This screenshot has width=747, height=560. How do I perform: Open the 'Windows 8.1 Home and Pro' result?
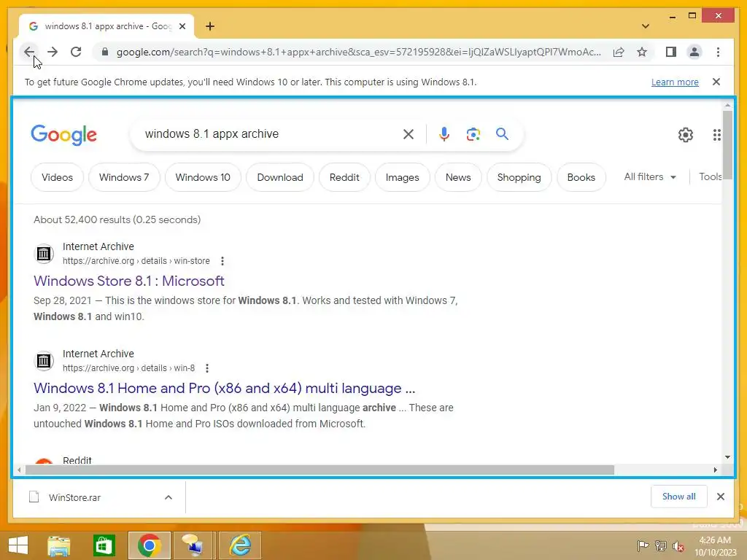point(225,388)
